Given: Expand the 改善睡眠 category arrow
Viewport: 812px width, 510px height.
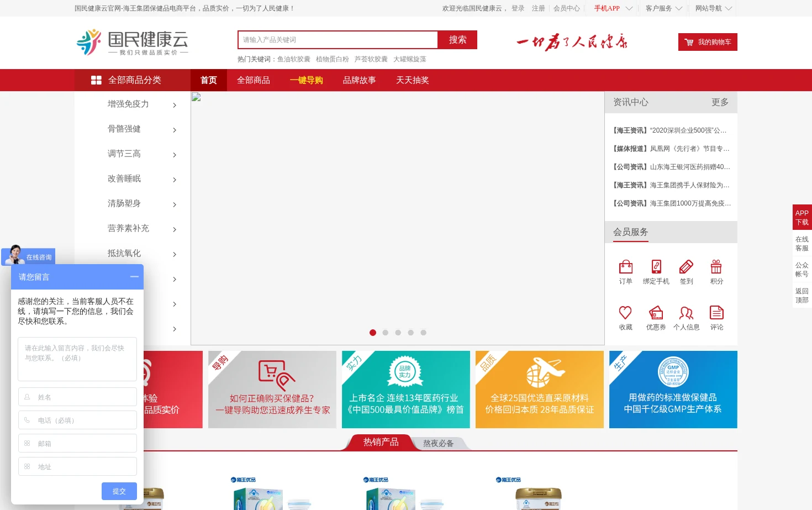Looking at the screenshot, I should pyautogui.click(x=175, y=180).
